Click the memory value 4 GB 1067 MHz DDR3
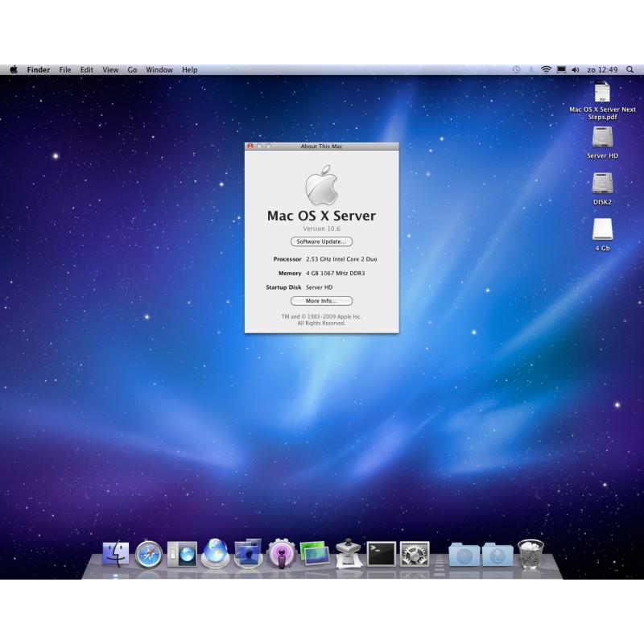The height and width of the screenshot is (644, 644). pyautogui.click(x=336, y=273)
